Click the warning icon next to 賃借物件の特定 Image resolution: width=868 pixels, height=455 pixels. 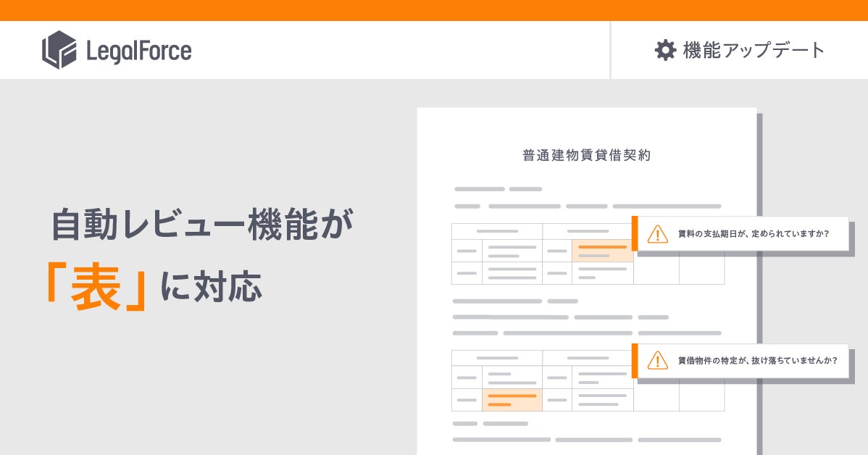click(x=658, y=360)
